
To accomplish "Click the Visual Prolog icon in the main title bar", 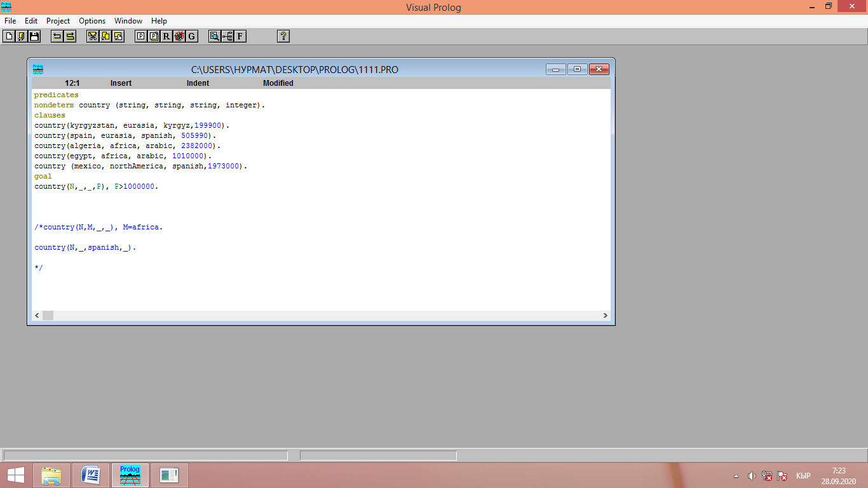I will click(x=6, y=7).
